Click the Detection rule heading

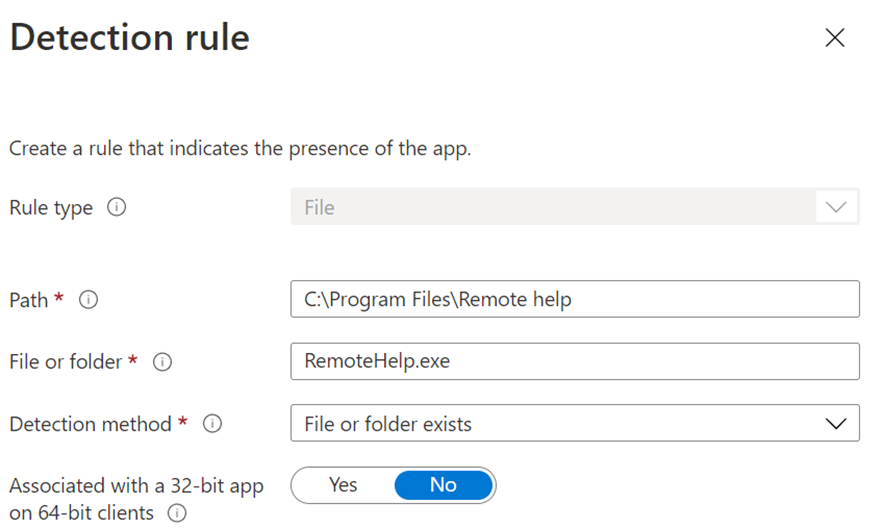pos(129,38)
